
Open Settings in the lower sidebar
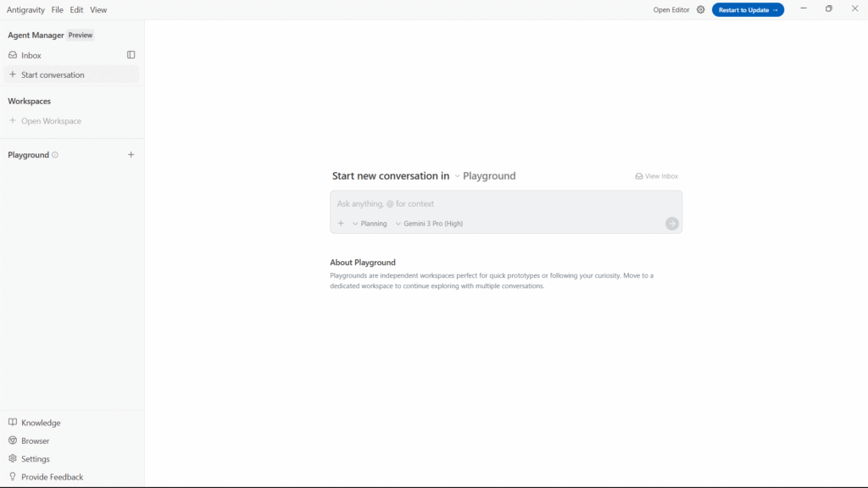[x=35, y=459]
